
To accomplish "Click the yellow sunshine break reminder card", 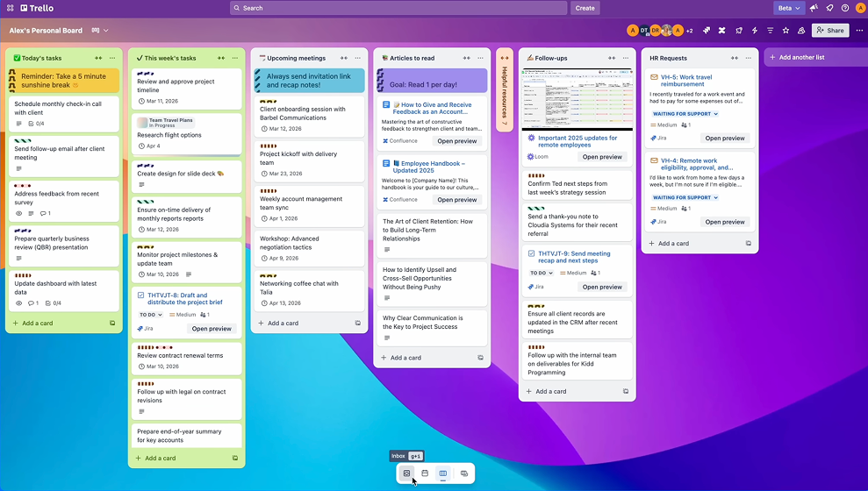I will (x=63, y=81).
